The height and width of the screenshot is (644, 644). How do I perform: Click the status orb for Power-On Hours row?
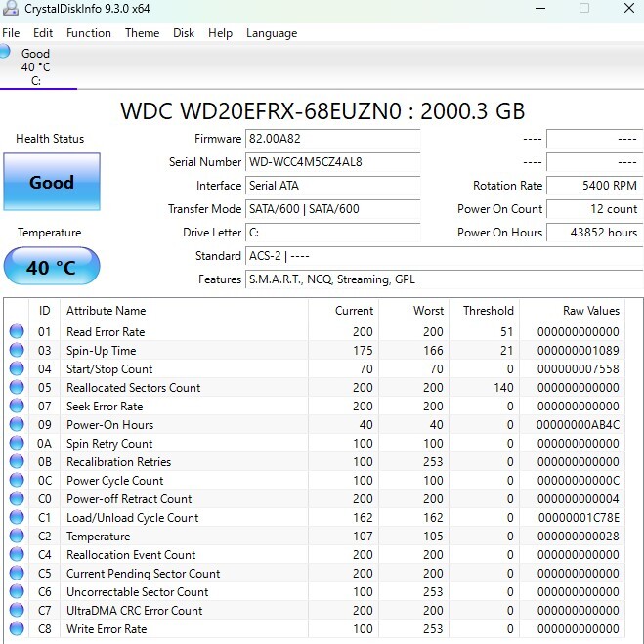click(17, 425)
